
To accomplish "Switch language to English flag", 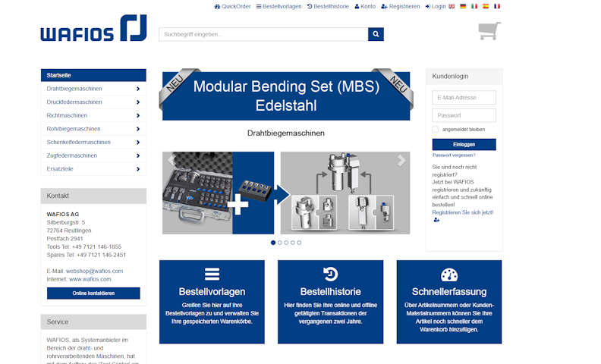I will [x=452, y=6].
